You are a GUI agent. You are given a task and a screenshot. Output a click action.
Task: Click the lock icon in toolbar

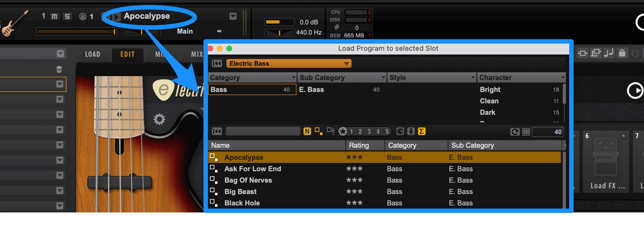point(622,53)
